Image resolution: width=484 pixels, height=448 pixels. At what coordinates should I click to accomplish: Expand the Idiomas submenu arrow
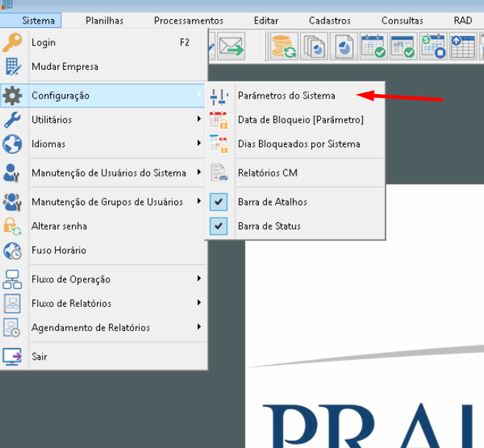tap(199, 143)
